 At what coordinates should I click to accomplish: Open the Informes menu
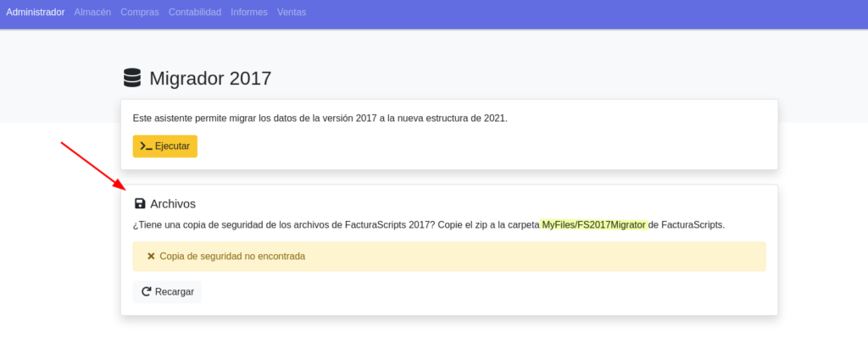[x=249, y=12]
